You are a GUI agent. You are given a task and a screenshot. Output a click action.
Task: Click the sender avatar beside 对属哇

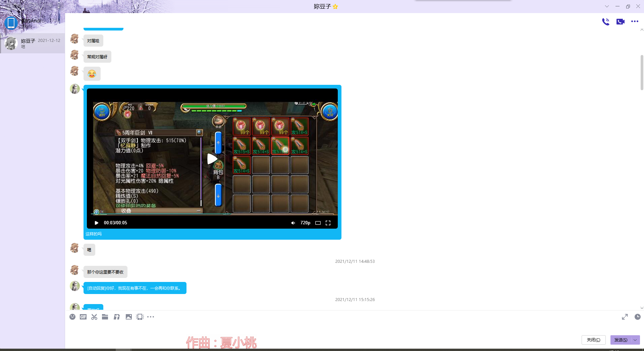click(74, 39)
